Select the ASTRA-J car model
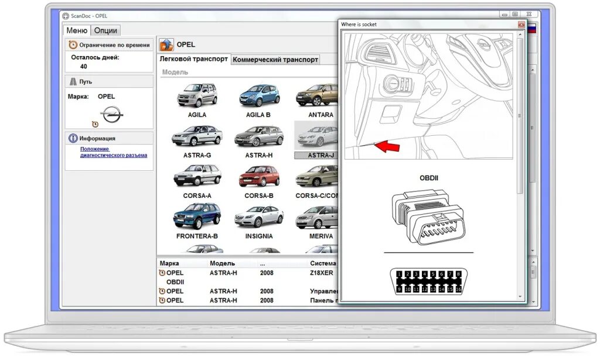 tap(317, 140)
